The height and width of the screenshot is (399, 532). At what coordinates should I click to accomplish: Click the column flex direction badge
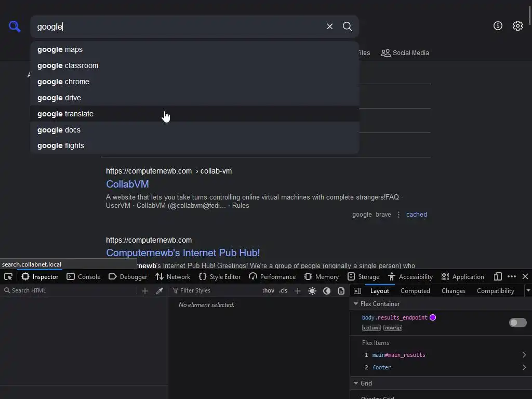pos(371,328)
